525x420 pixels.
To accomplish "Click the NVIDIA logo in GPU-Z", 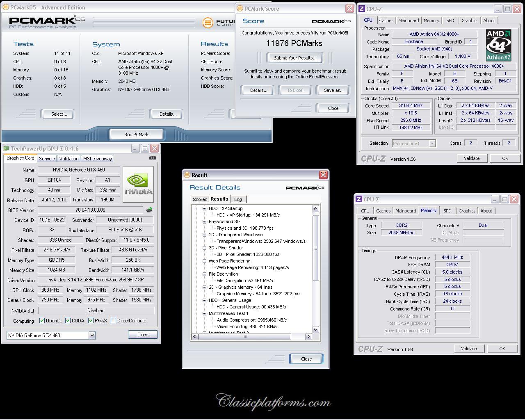I will [138, 185].
